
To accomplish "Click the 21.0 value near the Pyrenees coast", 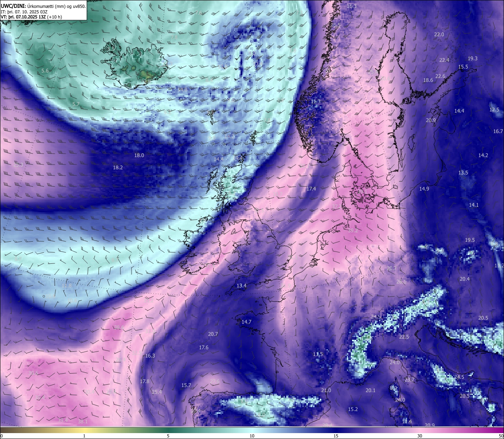I will (x=326, y=391).
